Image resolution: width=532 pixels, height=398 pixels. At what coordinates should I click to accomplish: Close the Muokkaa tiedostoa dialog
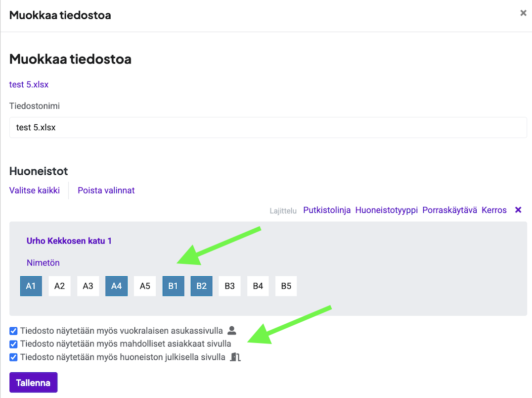pos(523,13)
